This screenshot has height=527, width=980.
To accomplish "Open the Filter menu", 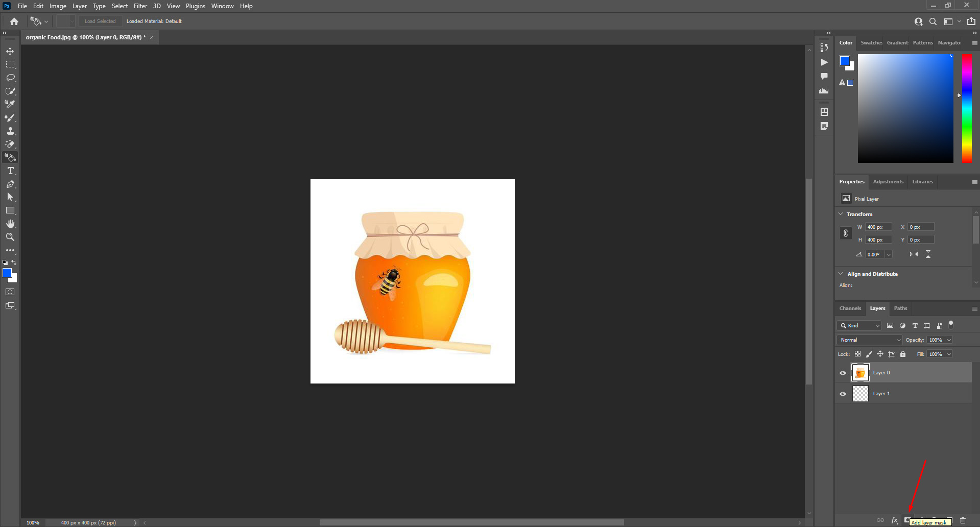I will pos(140,6).
